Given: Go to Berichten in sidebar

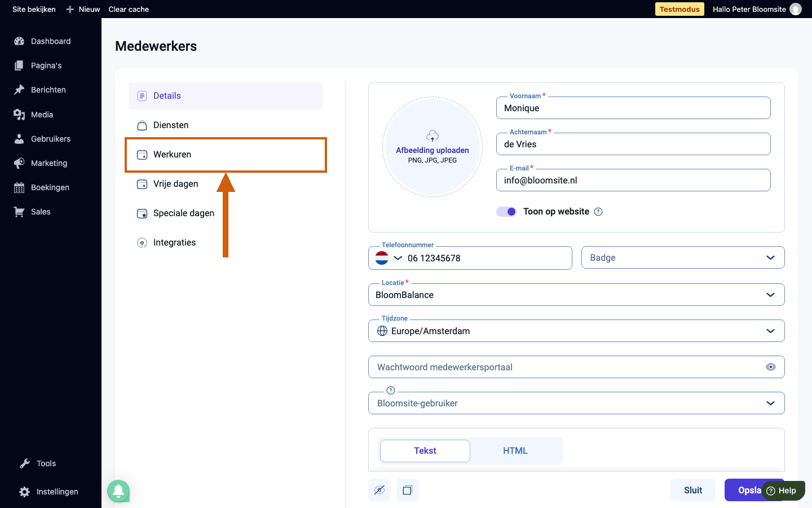Looking at the screenshot, I should coord(48,90).
